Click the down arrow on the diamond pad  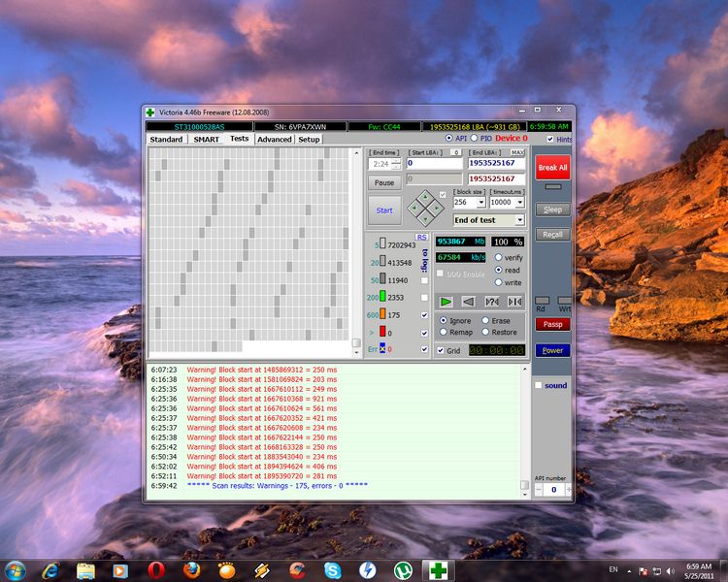coord(425,219)
